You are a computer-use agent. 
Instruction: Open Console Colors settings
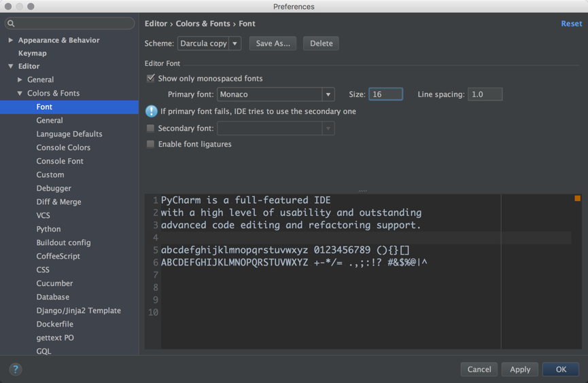pyautogui.click(x=63, y=147)
